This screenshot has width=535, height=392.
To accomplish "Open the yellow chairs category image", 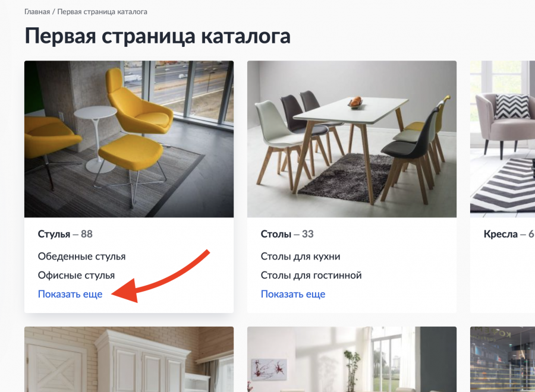I will (129, 139).
